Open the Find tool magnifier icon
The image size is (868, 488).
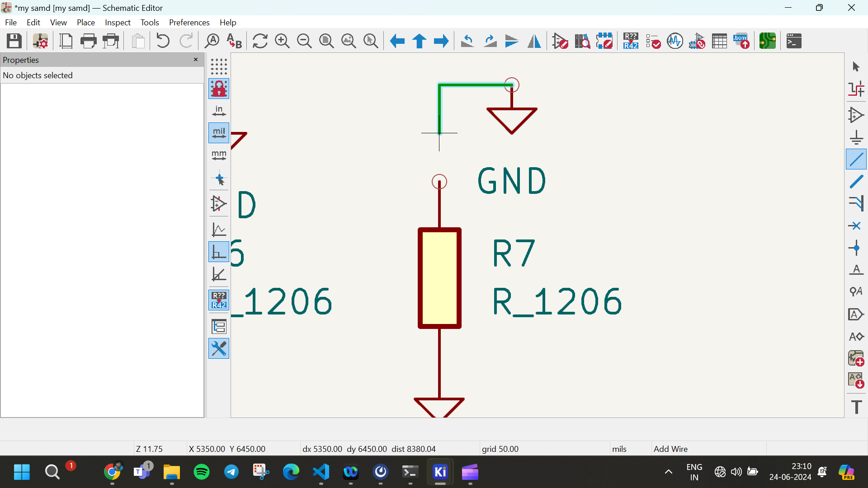212,41
